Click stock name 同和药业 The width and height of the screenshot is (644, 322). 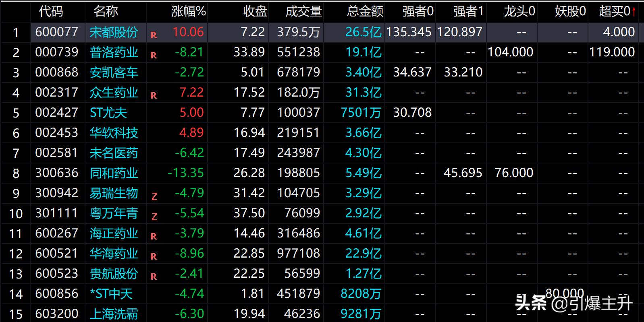(x=114, y=173)
